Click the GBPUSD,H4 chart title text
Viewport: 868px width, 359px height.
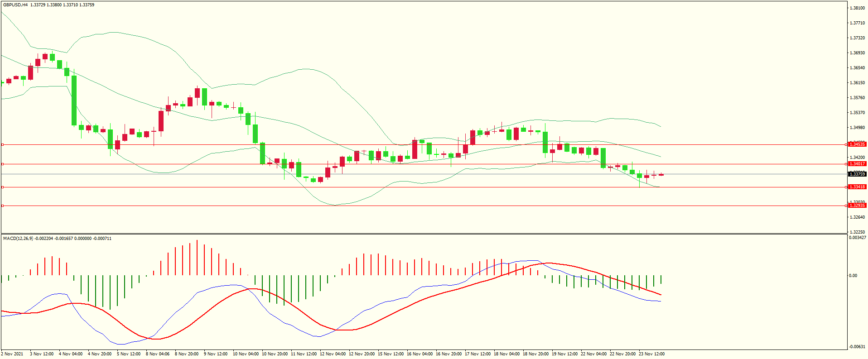[x=15, y=5]
